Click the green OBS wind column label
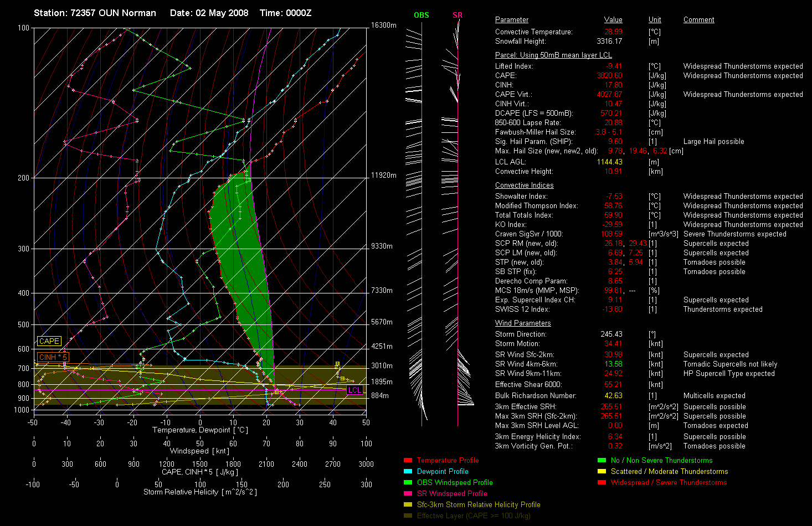 [x=421, y=15]
